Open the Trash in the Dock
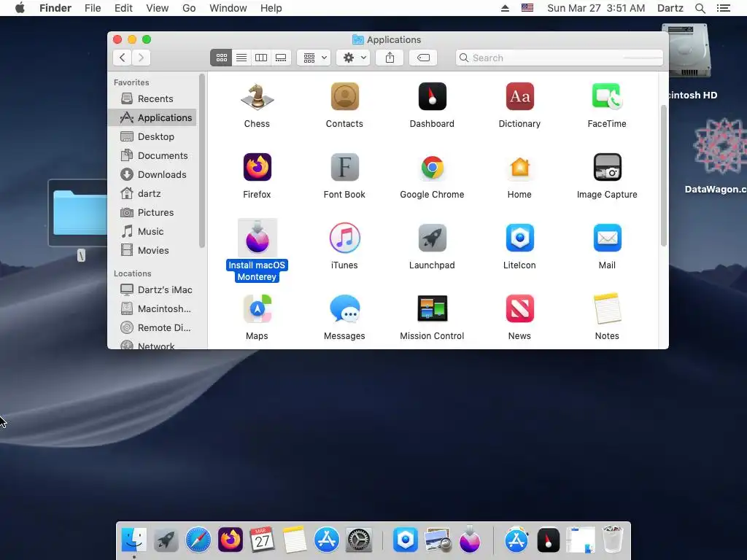The height and width of the screenshot is (560, 747). click(613, 540)
